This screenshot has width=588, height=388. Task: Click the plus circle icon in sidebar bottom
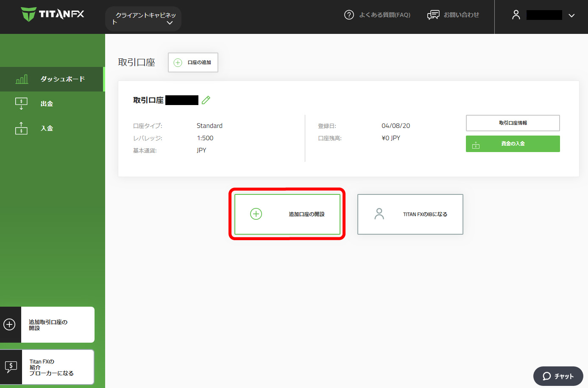tap(9, 324)
